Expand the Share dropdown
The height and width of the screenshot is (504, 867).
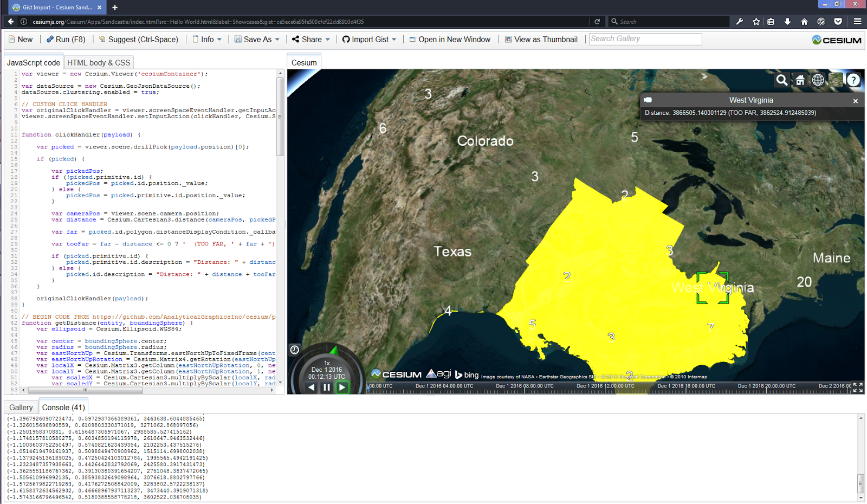pos(311,40)
